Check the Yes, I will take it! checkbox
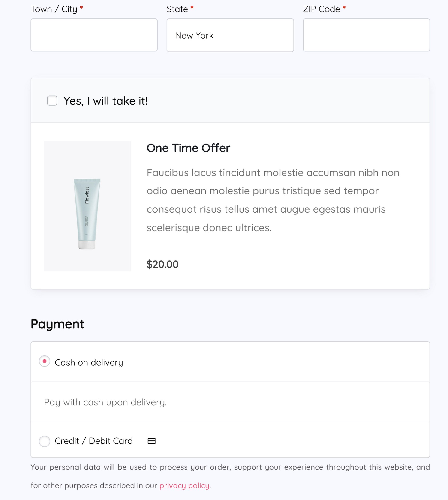448x500 pixels. 52,100
